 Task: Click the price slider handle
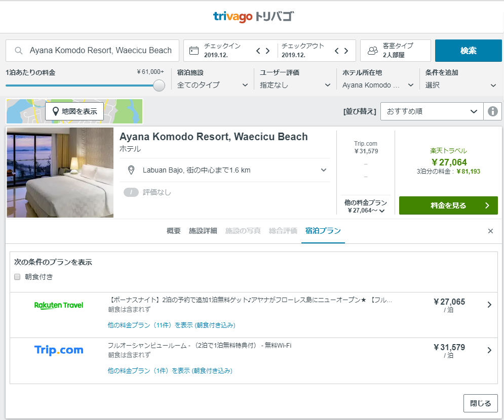(x=159, y=86)
